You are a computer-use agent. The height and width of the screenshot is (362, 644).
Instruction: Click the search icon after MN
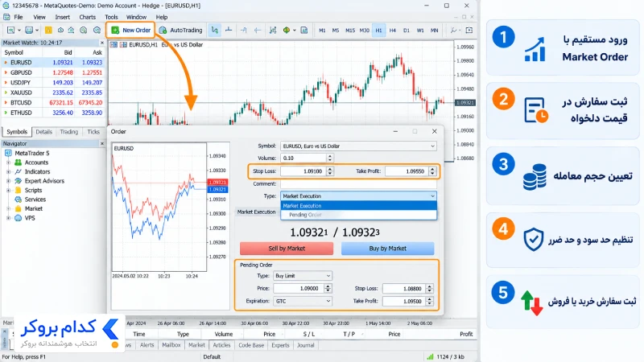[454, 30]
